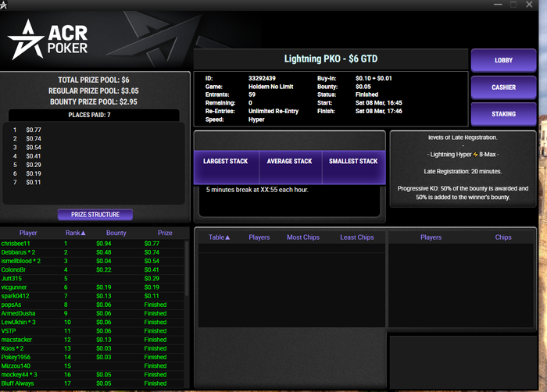This screenshot has height=392, width=547.
Task: Open the Lobby button
Action: click(x=503, y=60)
